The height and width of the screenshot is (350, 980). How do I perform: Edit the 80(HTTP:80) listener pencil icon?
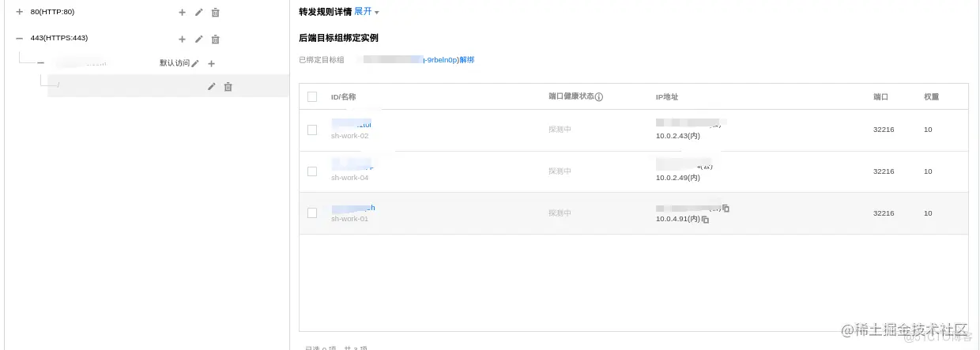pyautogui.click(x=198, y=13)
